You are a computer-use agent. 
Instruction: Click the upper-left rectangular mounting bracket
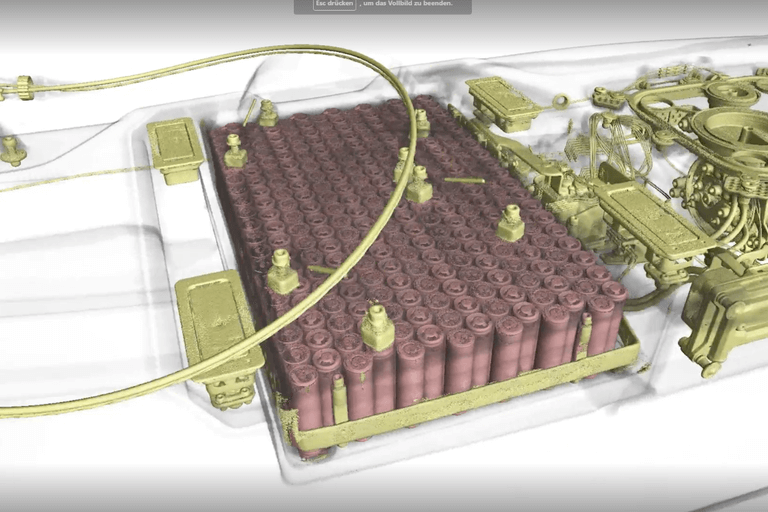pyautogui.click(x=176, y=148)
